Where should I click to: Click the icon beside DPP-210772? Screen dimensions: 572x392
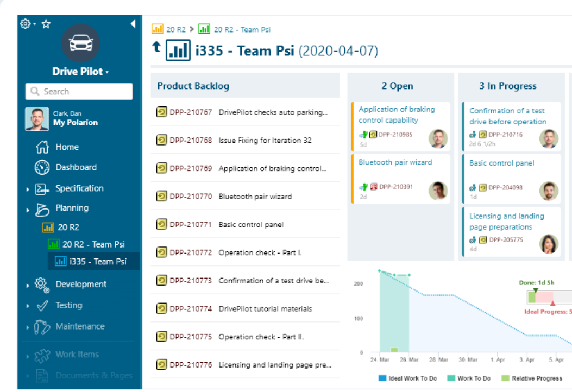(x=161, y=252)
